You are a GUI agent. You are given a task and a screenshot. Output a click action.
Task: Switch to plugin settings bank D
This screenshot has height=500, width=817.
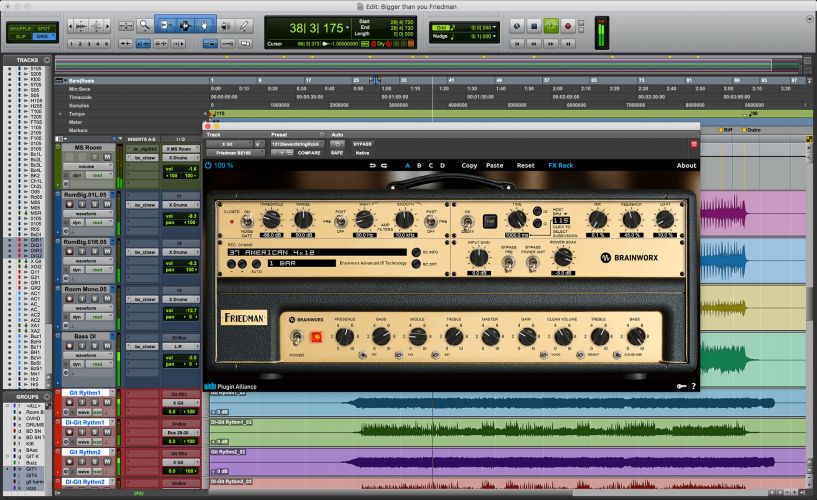click(x=442, y=165)
